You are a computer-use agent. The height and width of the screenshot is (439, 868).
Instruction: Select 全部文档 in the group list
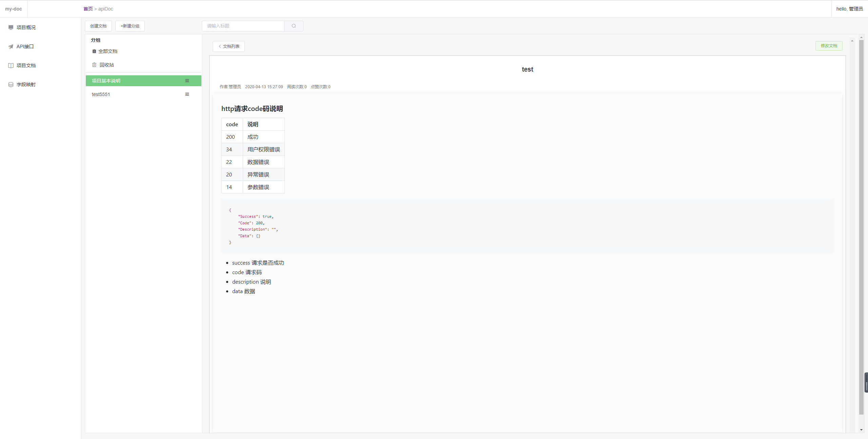click(x=108, y=51)
